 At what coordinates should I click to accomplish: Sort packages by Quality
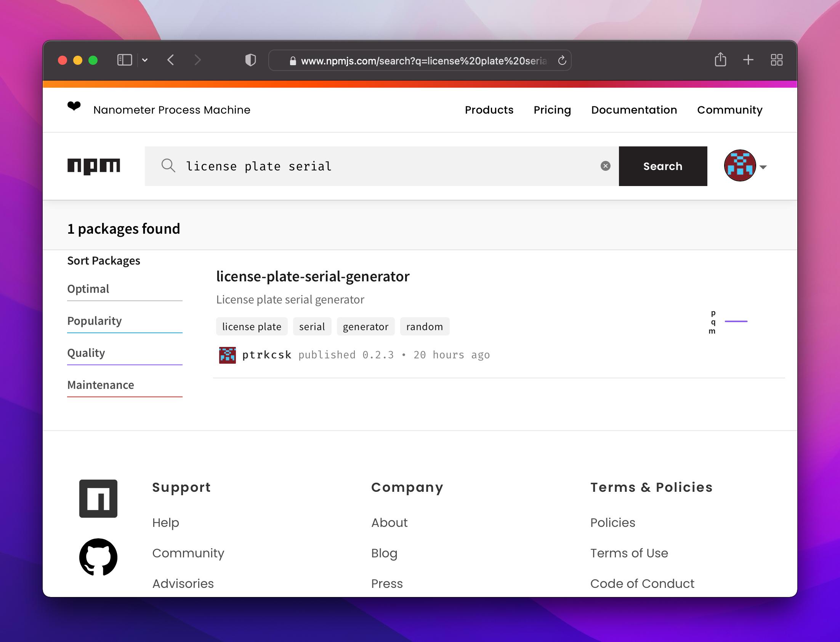(x=86, y=353)
